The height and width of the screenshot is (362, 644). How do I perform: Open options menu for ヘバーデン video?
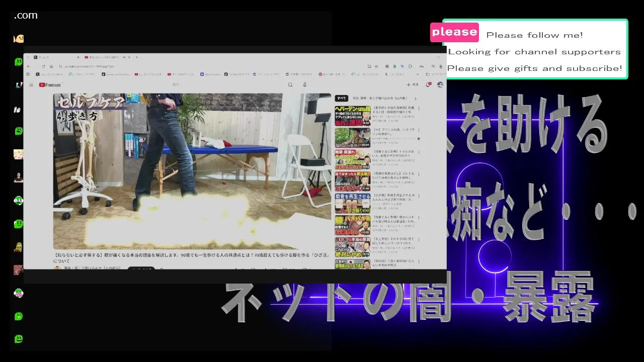pos(419,108)
